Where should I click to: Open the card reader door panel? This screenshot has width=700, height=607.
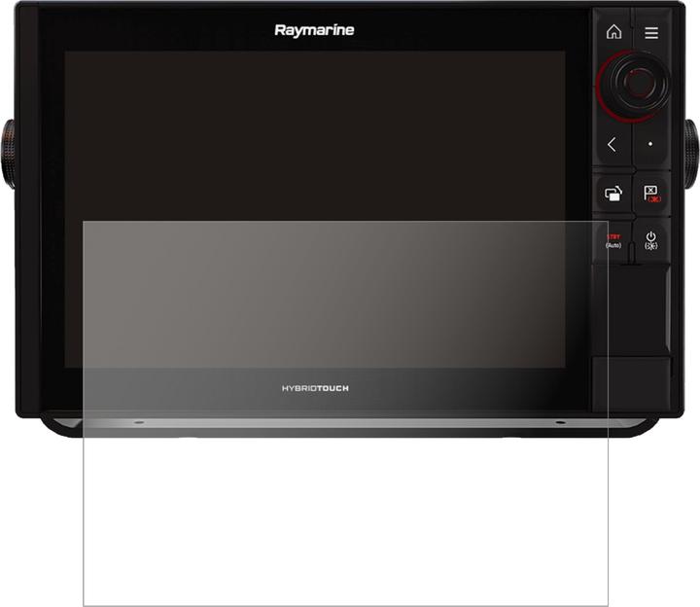(631, 310)
